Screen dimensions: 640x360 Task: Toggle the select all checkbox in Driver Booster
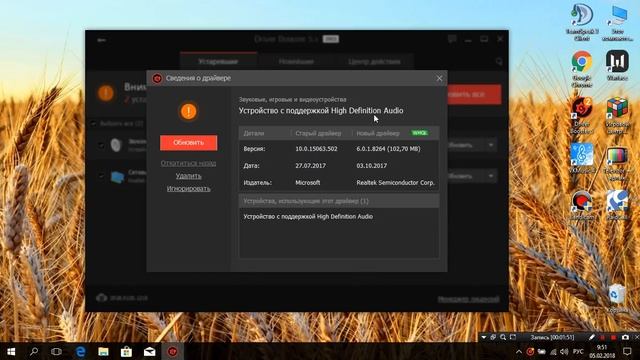tap(93, 123)
